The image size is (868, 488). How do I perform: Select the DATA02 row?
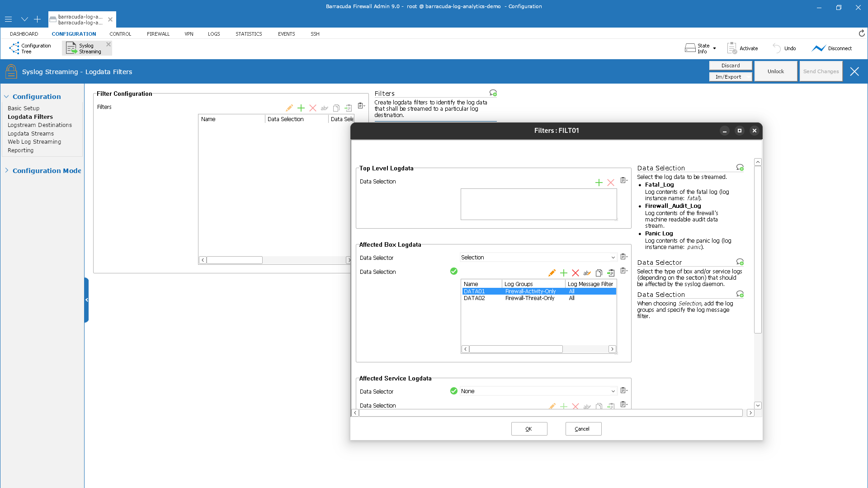click(x=539, y=298)
